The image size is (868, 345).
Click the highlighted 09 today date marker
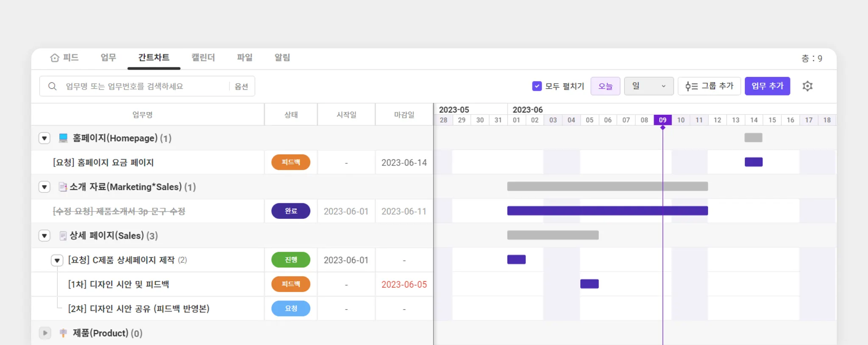[x=662, y=120]
